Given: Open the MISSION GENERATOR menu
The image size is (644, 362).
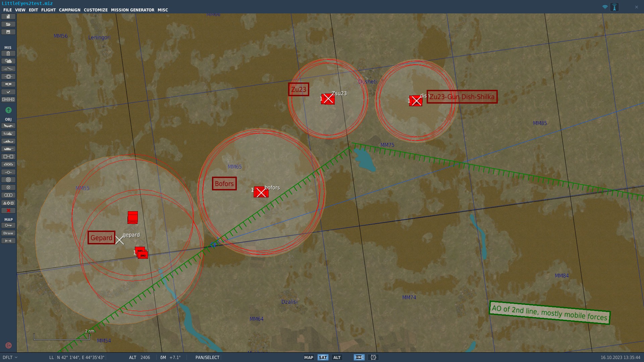Looking at the screenshot, I should [132, 10].
